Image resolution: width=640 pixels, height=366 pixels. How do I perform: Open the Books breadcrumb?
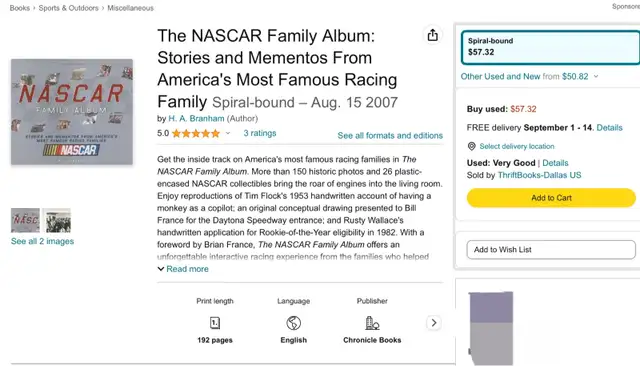click(x=20, y=8)
